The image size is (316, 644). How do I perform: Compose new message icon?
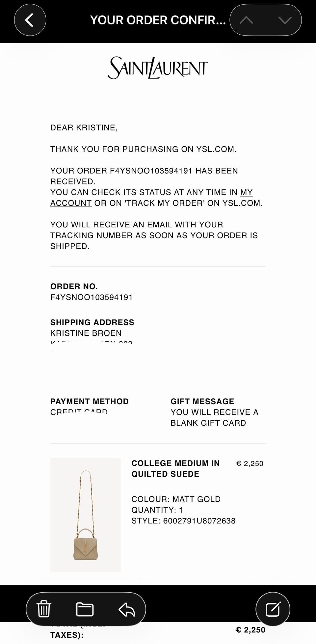pyautogui.click(x=273, y=609)
